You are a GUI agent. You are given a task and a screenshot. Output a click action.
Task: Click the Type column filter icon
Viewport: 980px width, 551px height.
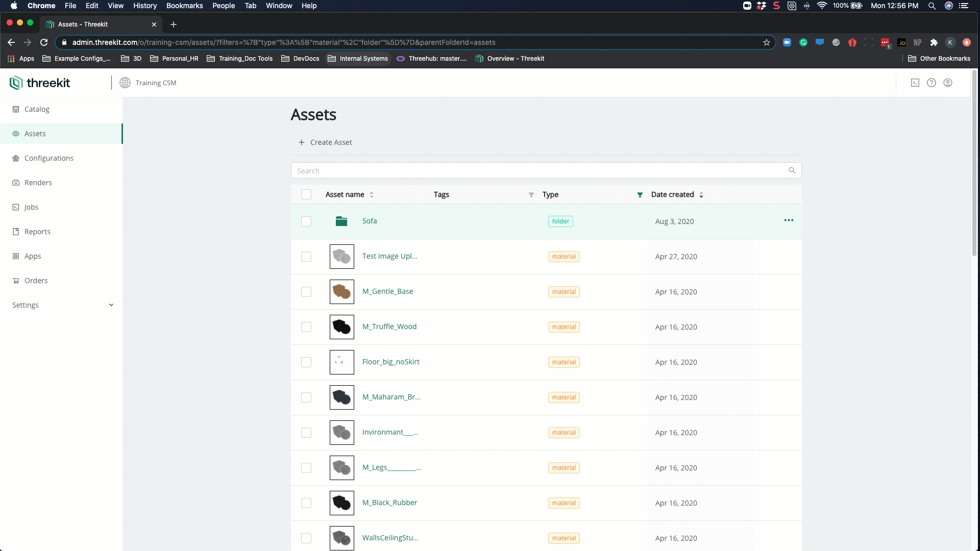[x=640, y=195]
